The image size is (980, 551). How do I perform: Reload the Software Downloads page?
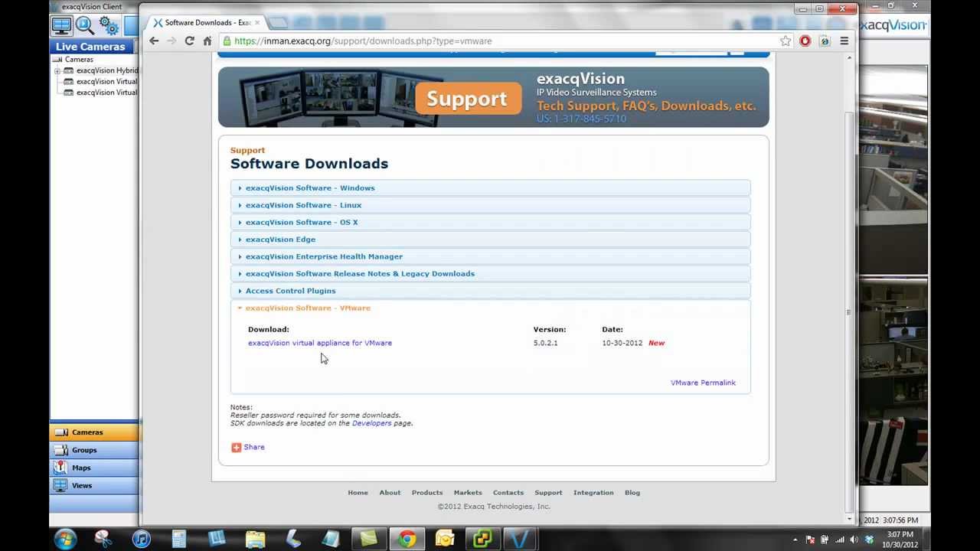coord(190,41)
